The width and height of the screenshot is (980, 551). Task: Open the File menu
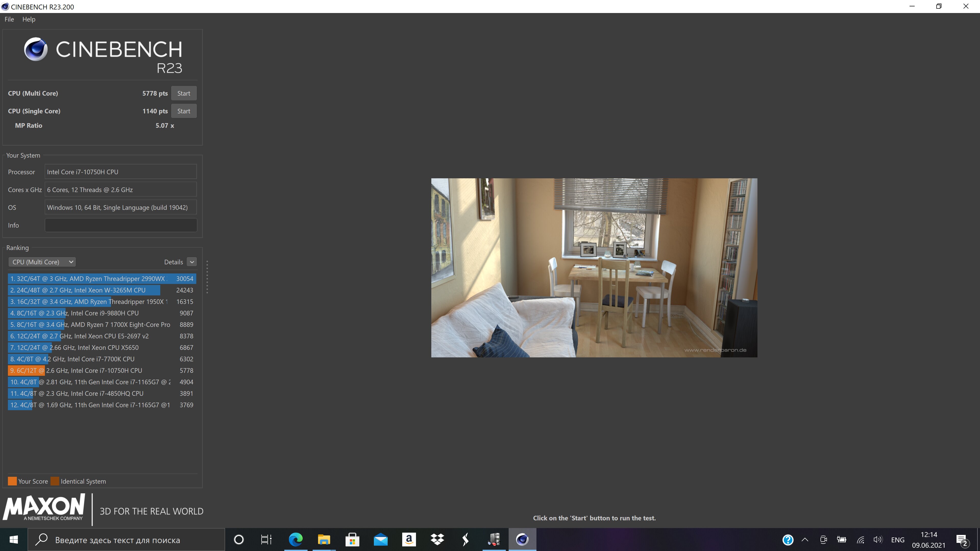pos(9,19)
